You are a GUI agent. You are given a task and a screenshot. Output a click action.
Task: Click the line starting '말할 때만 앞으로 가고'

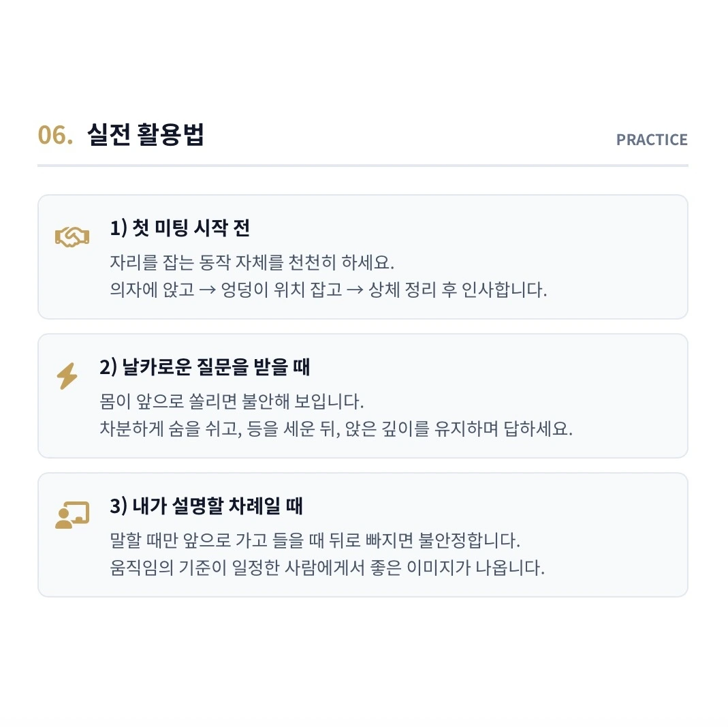click(x=315, y=540)
